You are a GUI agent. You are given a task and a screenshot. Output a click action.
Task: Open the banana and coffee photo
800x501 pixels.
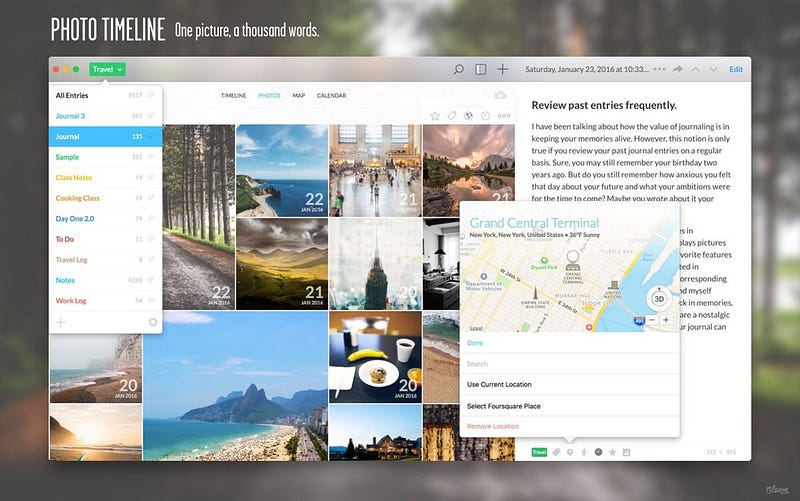click(x=376, y=357)
